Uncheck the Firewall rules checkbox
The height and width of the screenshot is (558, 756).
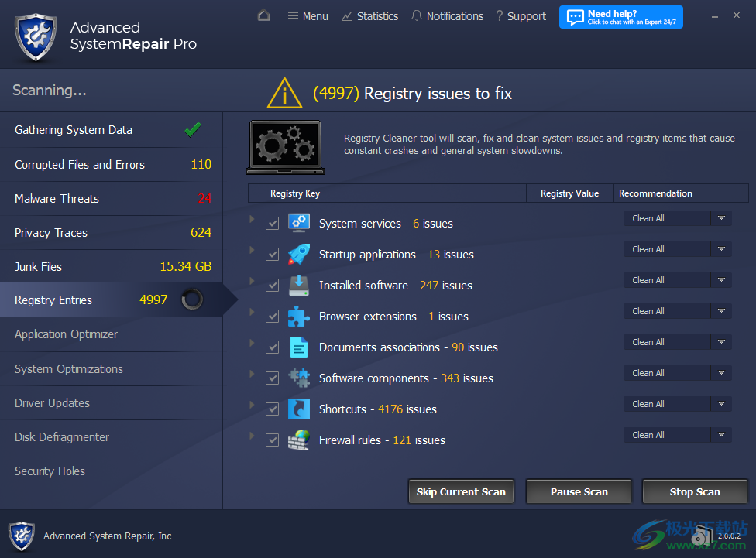coord(273,440)
